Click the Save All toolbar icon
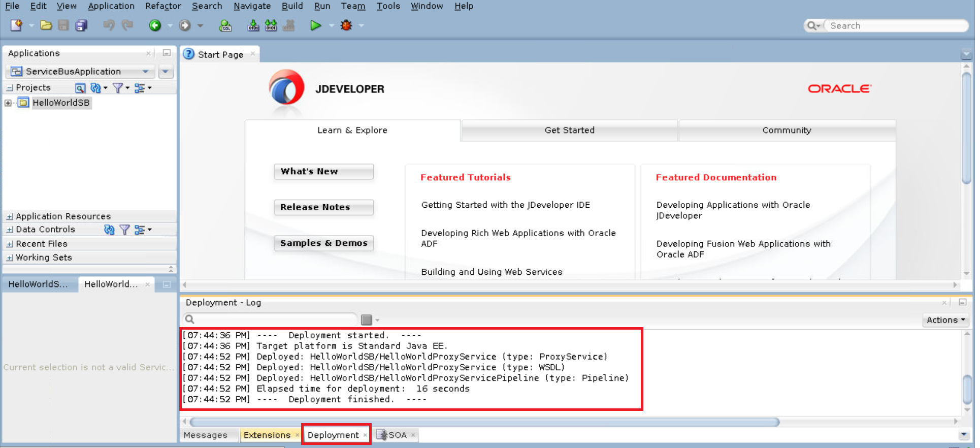The image size is (980, 448). [81, 25]
